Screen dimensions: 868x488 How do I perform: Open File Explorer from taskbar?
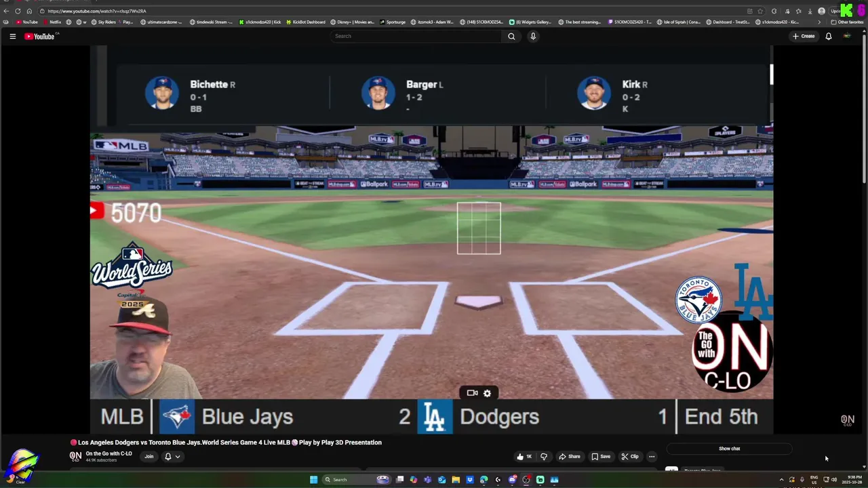(x=456, y=479)
